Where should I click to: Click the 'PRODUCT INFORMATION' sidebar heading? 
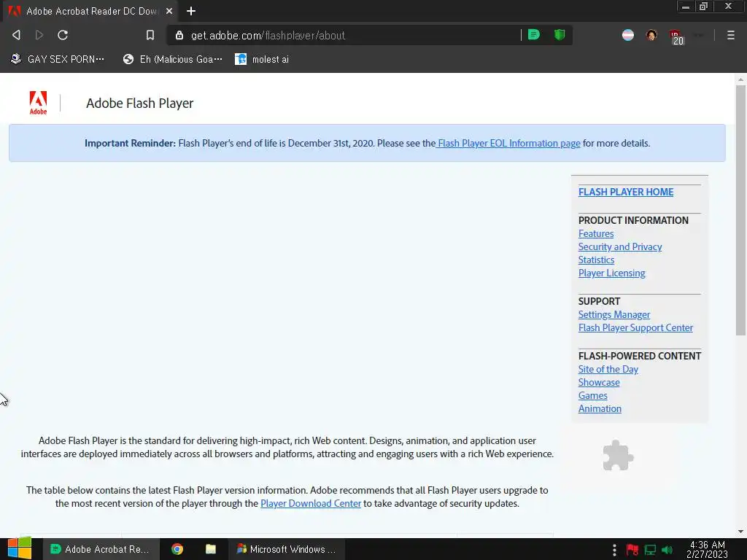coord(633,220)
